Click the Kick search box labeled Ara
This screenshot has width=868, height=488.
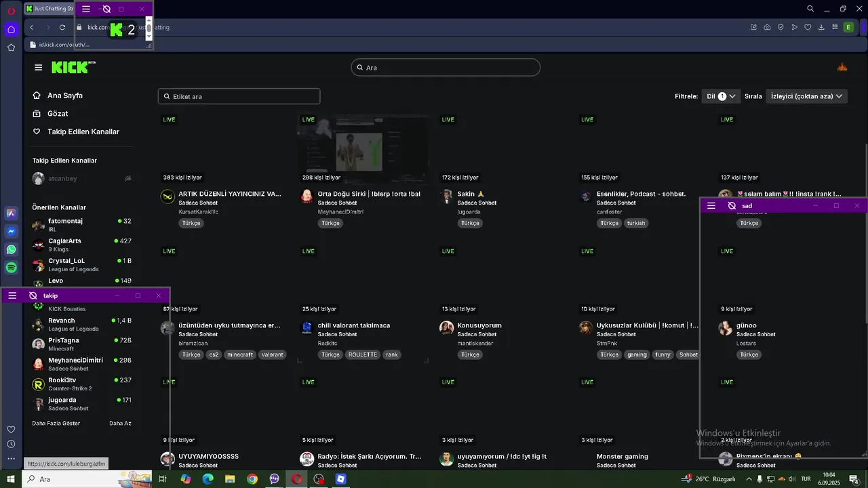pos(446,67)
